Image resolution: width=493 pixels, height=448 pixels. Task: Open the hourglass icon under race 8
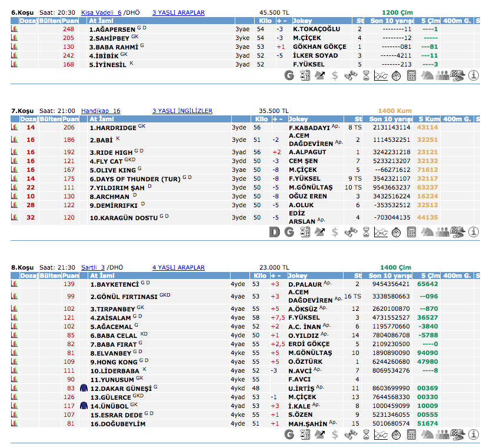(x=366, y=434)
